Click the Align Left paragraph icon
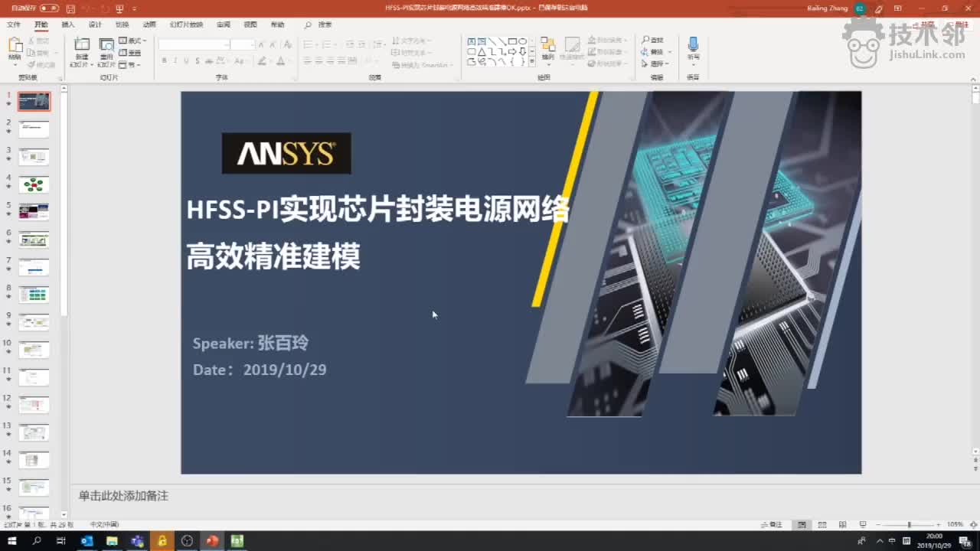 pos(307,60)
